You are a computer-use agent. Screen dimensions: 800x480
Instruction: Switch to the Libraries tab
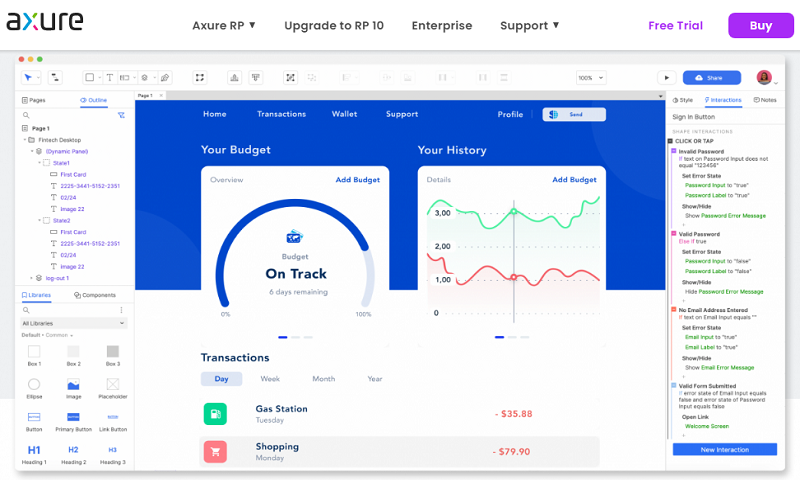click(x=36, y=295)
